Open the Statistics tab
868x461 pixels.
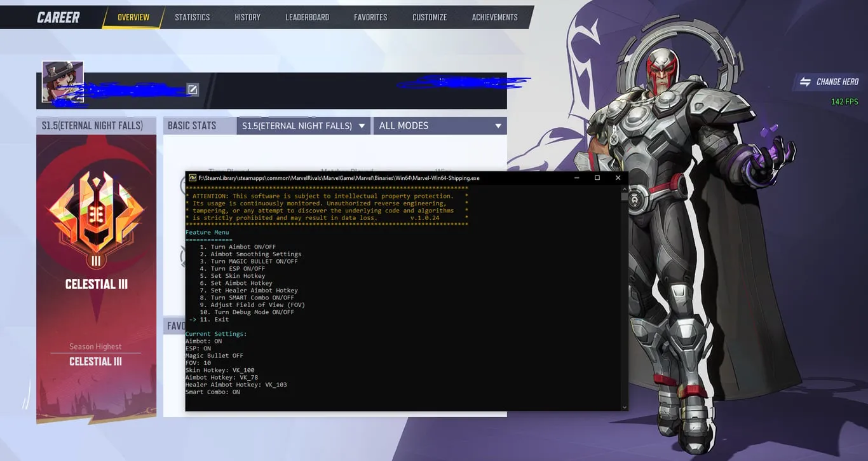pyautogui.click(x=193, y=17)
